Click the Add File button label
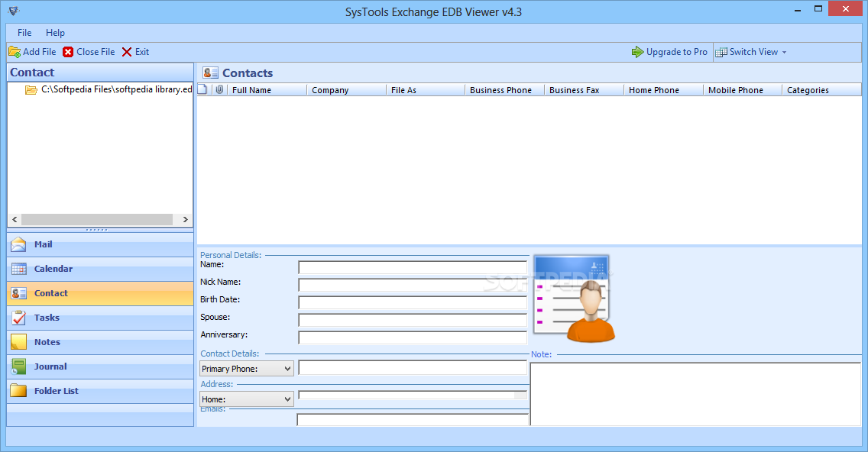Image resolution: width=868 pixels, height=452 pixels. 39,52
